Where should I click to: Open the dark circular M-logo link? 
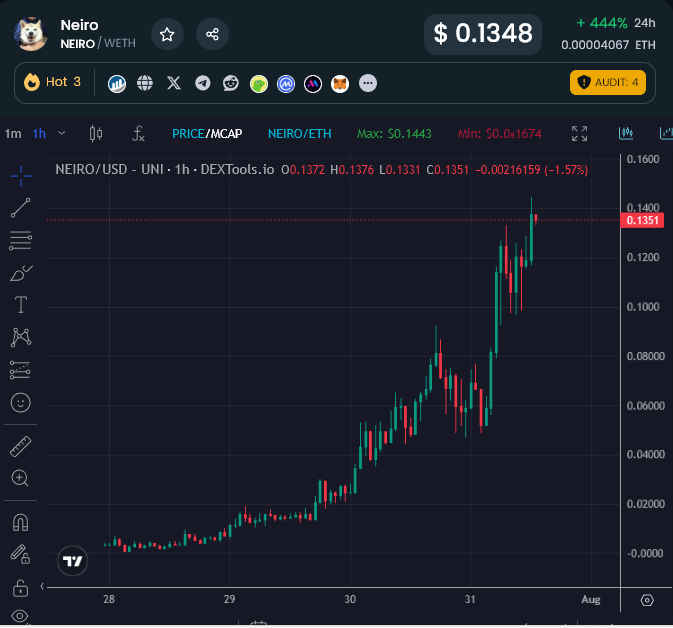pyautogui.click(x=313, y=84)
